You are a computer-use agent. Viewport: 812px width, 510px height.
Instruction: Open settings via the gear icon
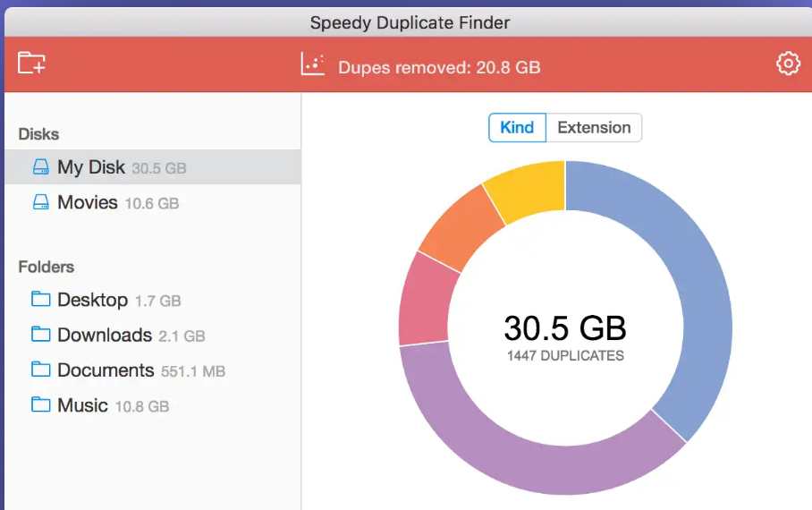[x=787, y=64]
